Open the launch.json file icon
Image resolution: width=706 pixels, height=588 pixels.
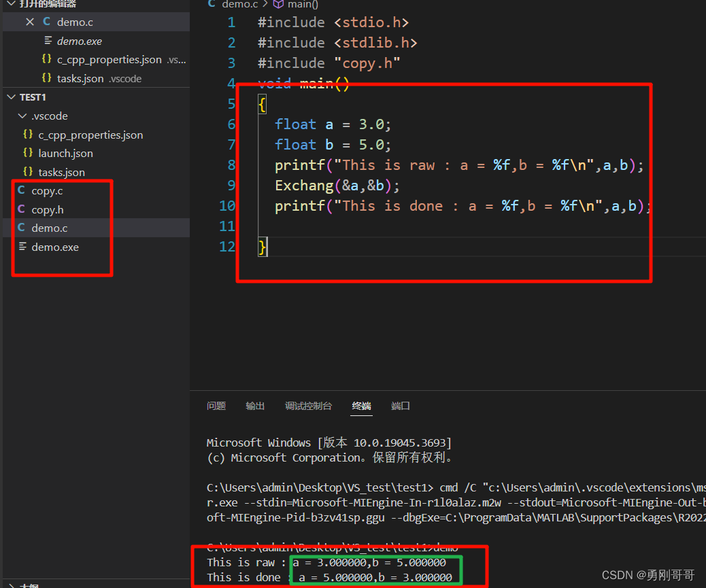click(x=29, y=153)
